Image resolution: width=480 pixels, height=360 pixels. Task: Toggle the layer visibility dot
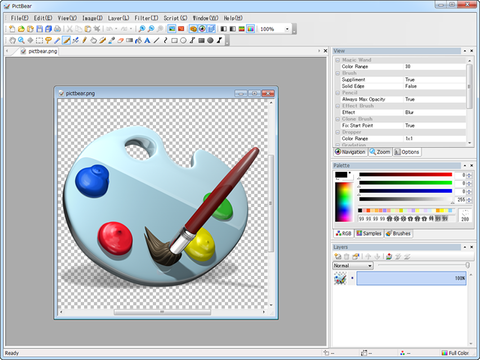pyautogui.click(x=352, y=278)
